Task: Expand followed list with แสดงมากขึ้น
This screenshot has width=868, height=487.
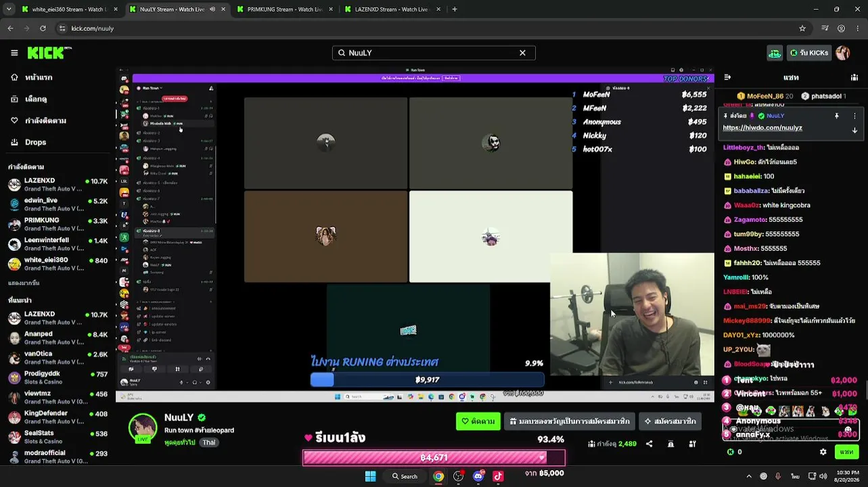Action: (24, 283)
